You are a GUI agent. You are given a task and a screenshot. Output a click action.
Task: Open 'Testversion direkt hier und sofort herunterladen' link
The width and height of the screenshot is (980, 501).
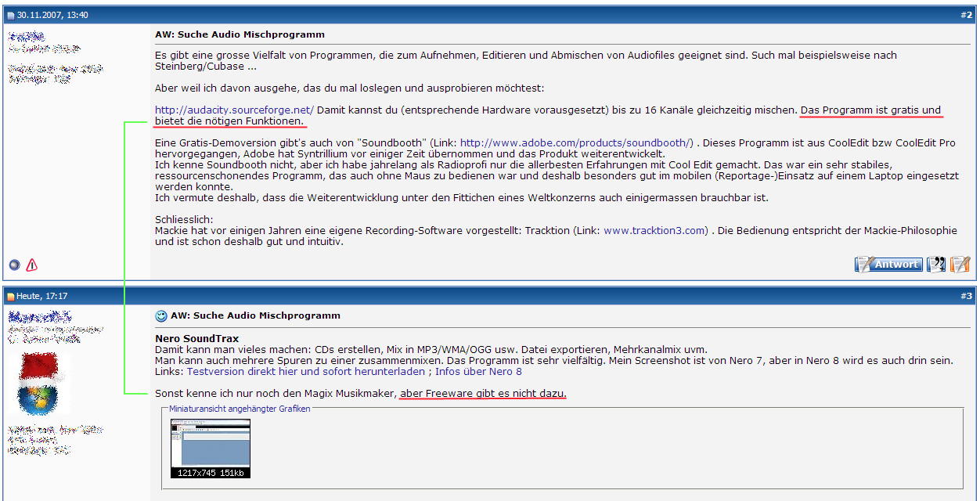click(x=305, y=372)
